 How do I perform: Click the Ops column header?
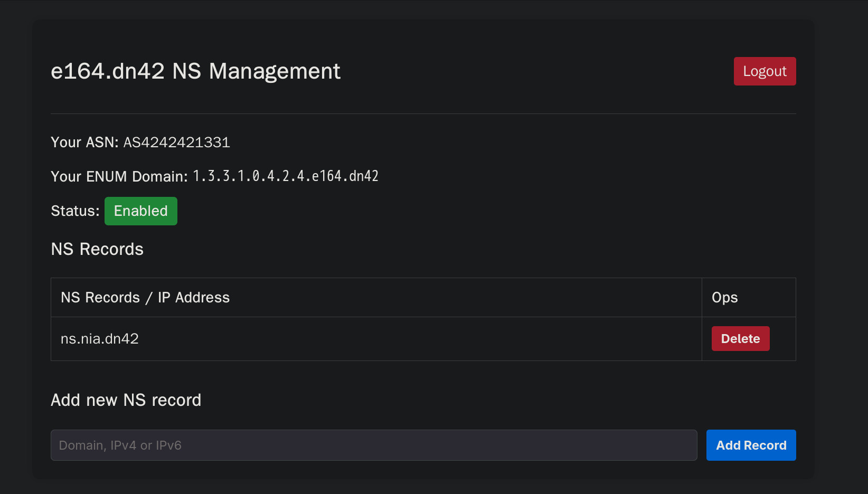(724, 298)
